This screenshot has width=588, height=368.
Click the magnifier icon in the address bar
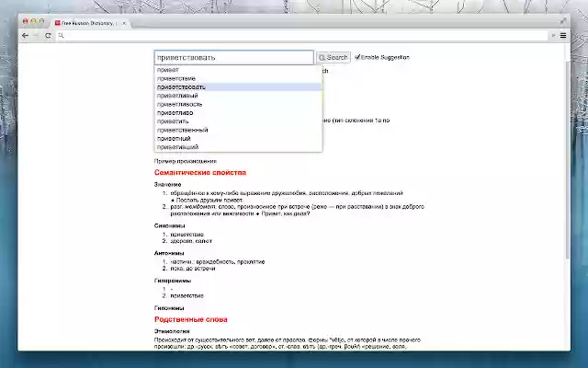click(x=62, y=35)
